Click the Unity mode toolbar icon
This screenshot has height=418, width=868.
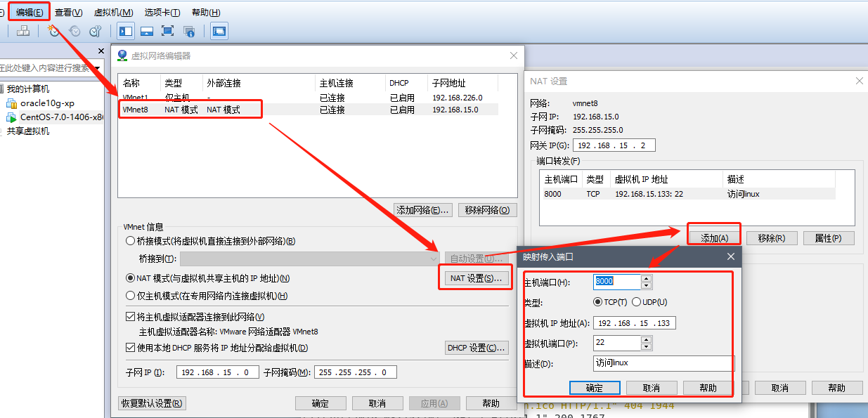point(188,31)
